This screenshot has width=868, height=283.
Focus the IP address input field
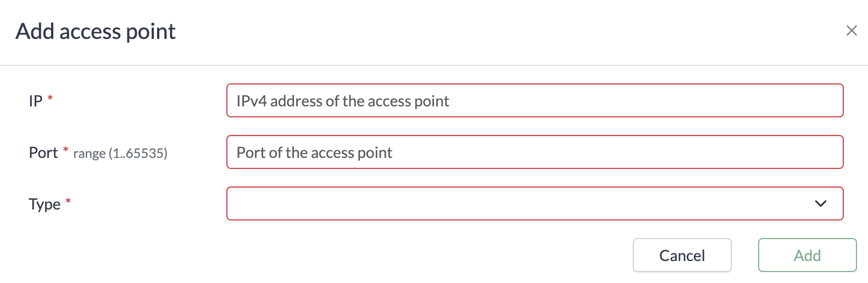tap(534, 100)
